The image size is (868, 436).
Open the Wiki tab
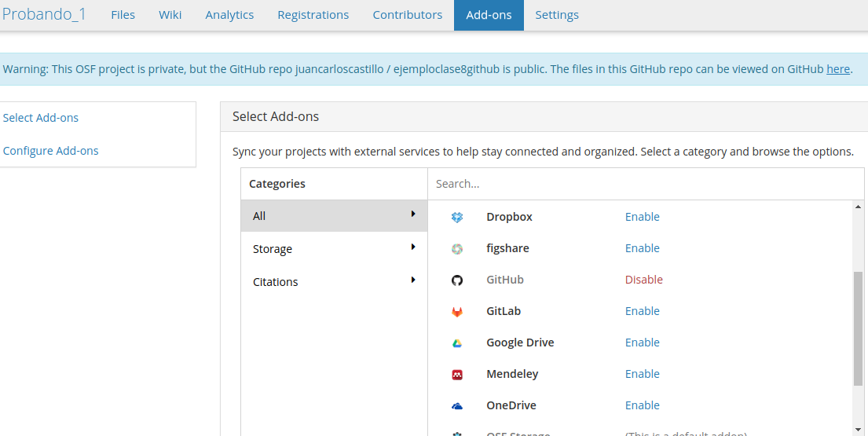coord(170,15)
